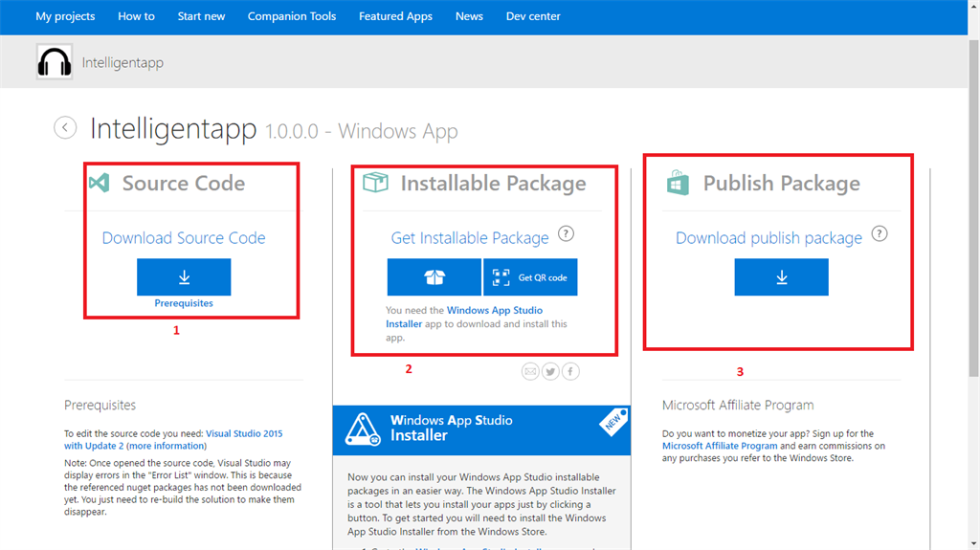Click help icon beside Get Installable Package
Image resolution: width=980 pixels, height=550 pixels.
[x=567, y=233]
